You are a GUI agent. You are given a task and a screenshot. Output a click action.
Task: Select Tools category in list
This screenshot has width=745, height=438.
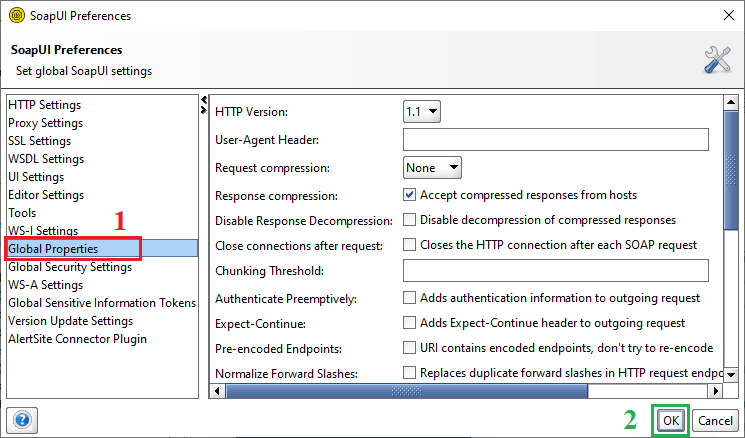[x=102, y=213]
